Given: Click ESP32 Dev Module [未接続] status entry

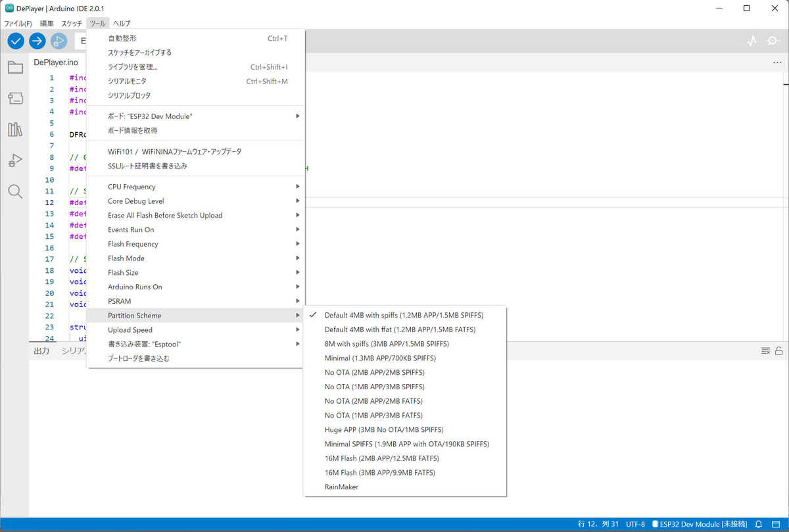Looking at the screenshot, I should pyautogui.click(x=699, y=524).
